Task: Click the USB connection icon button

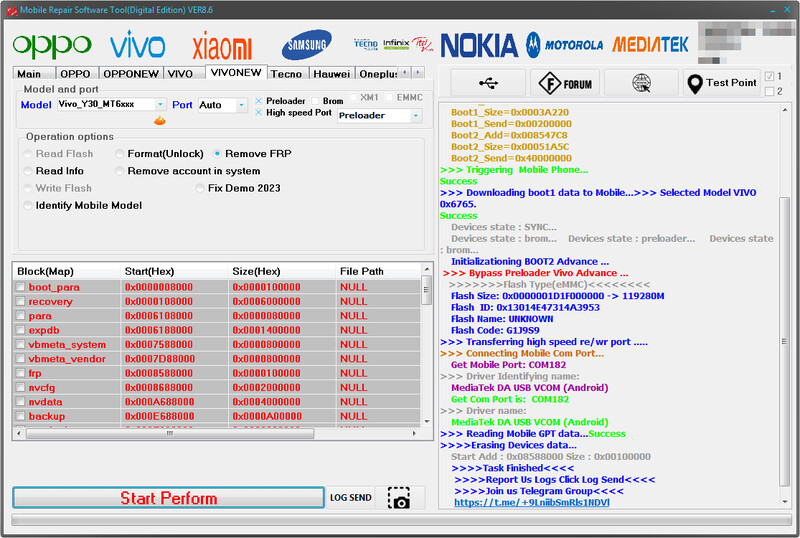Action: pos(488,83)
